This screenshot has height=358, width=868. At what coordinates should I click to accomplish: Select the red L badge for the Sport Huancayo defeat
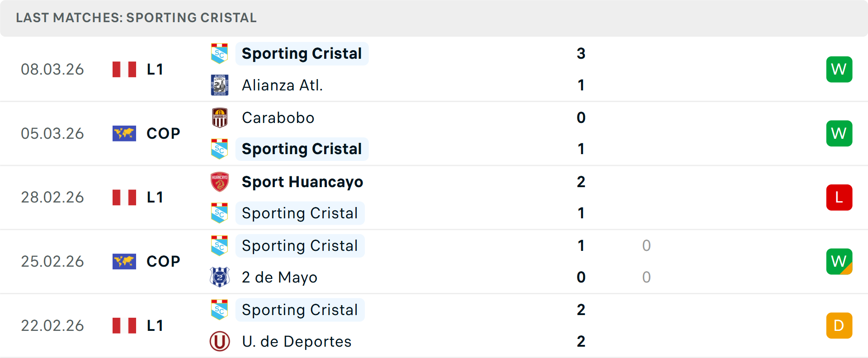839,197
